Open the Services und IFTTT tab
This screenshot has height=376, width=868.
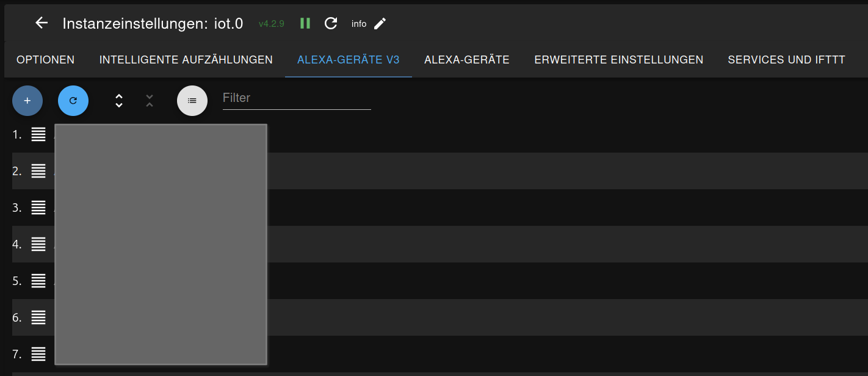pos(787,60)
